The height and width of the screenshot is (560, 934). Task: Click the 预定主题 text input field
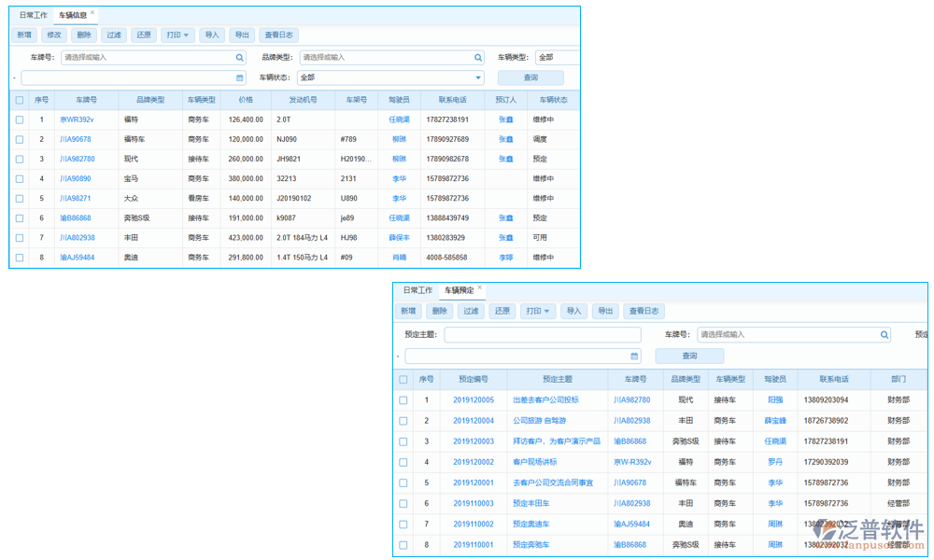(542, 335)
